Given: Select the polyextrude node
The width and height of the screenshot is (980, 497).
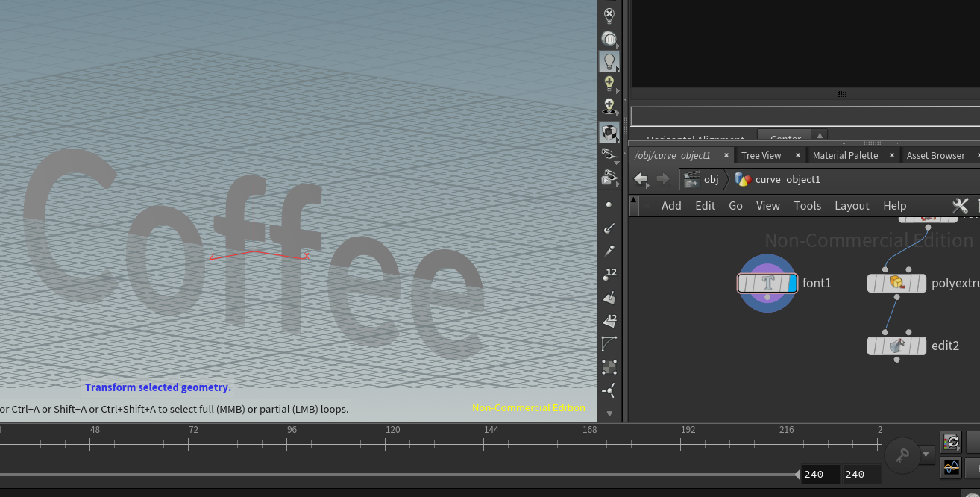Looking at the screenshot, I should 896,283.
